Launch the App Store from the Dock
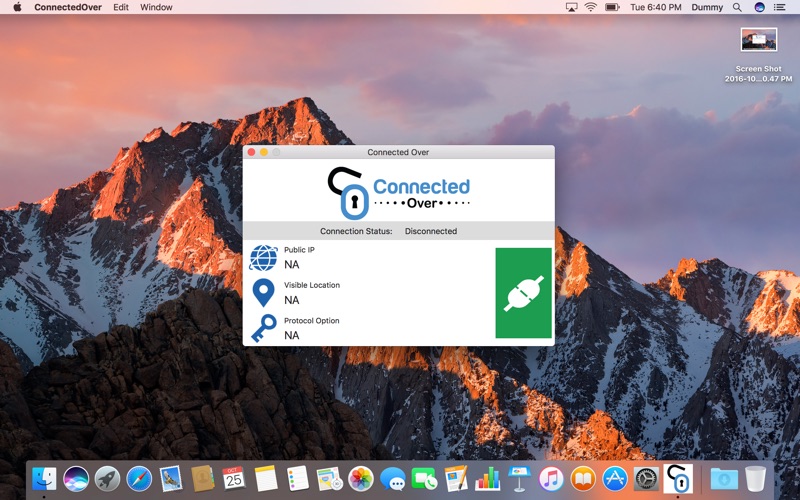The width and height of the screenshot is (800, 500). pyautogui.click(x=615, y=478)
